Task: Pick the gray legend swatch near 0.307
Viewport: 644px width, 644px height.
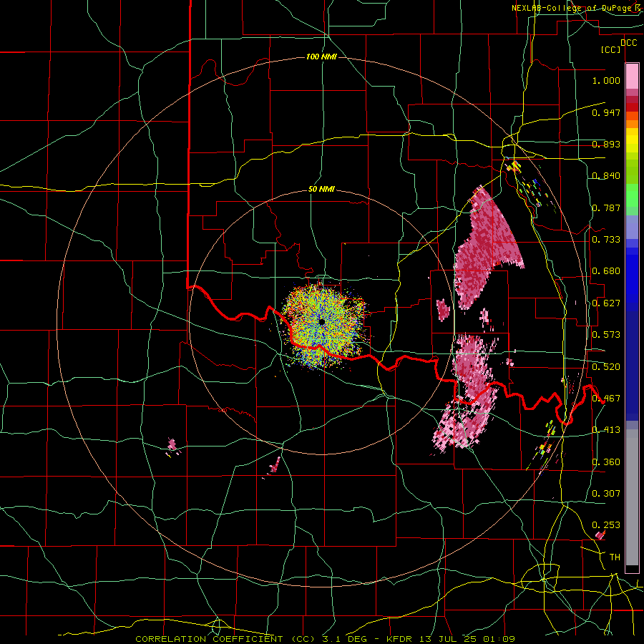Action: pyautogui.click(x=632, y=497)
